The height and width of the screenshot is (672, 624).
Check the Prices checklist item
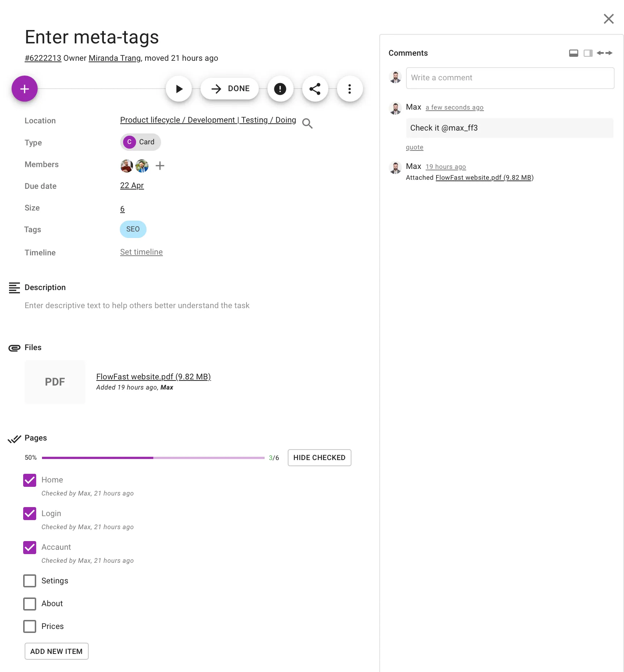pos(30,626)
